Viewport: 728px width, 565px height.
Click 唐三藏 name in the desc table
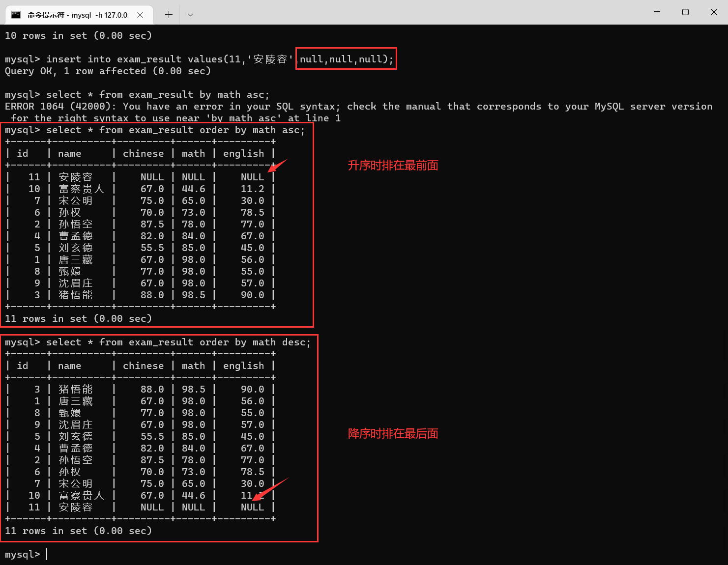pyautogui.click(x=75, y=401)
